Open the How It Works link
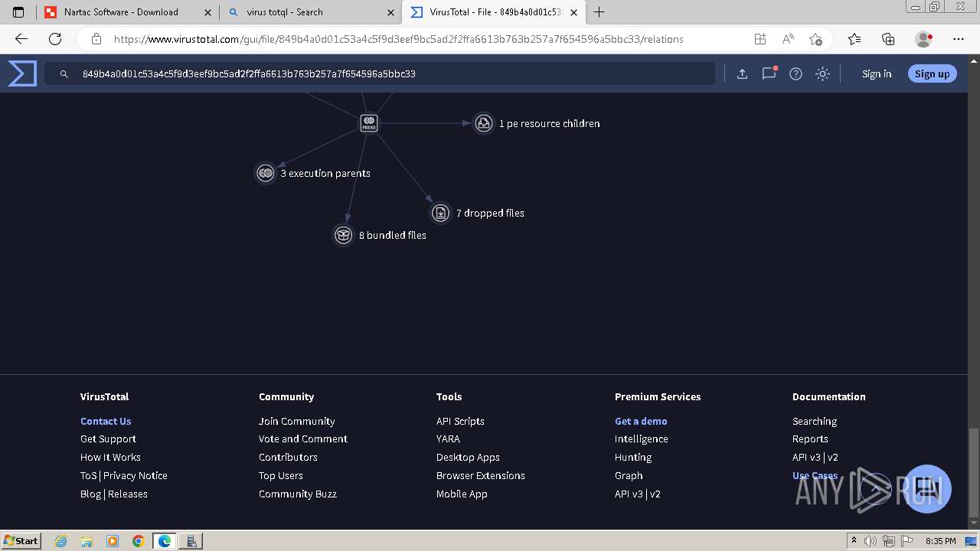Viewport: 980px width, 551px height. 110,457
